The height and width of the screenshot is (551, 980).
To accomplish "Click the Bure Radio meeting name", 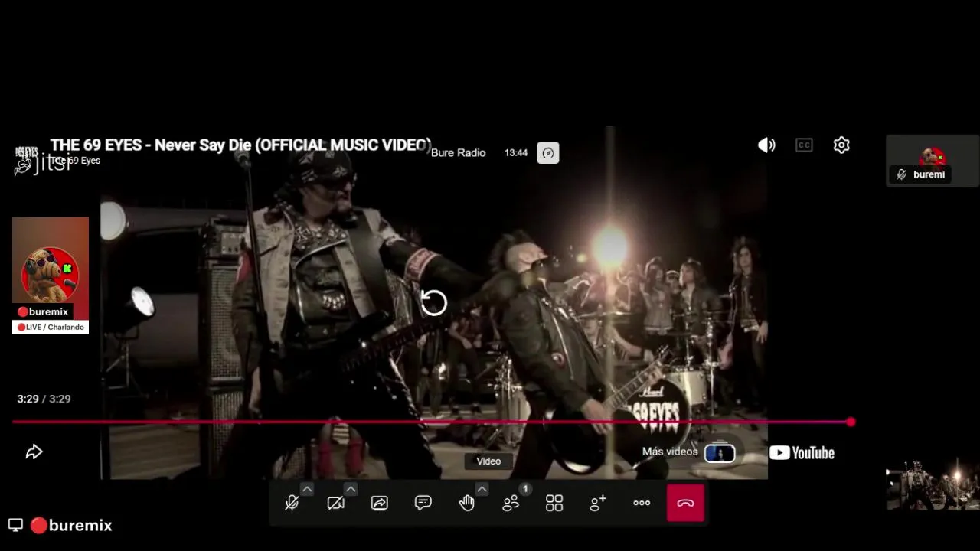I will 458,153.
